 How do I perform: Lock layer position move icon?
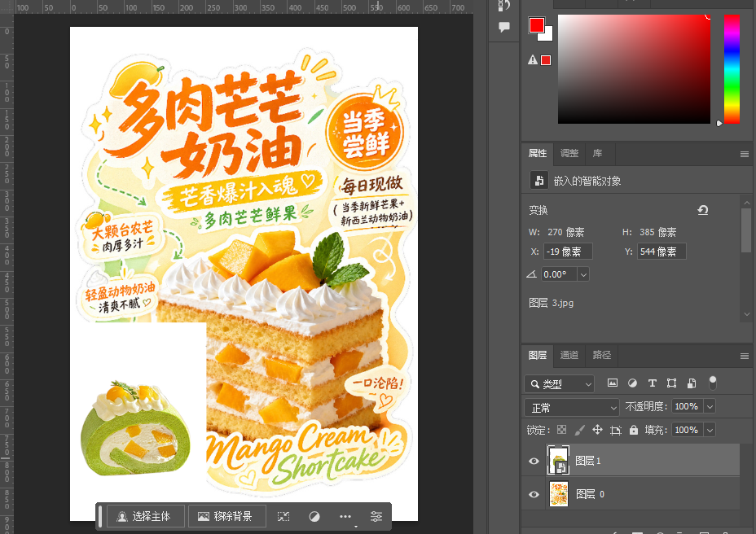(597, 430)
